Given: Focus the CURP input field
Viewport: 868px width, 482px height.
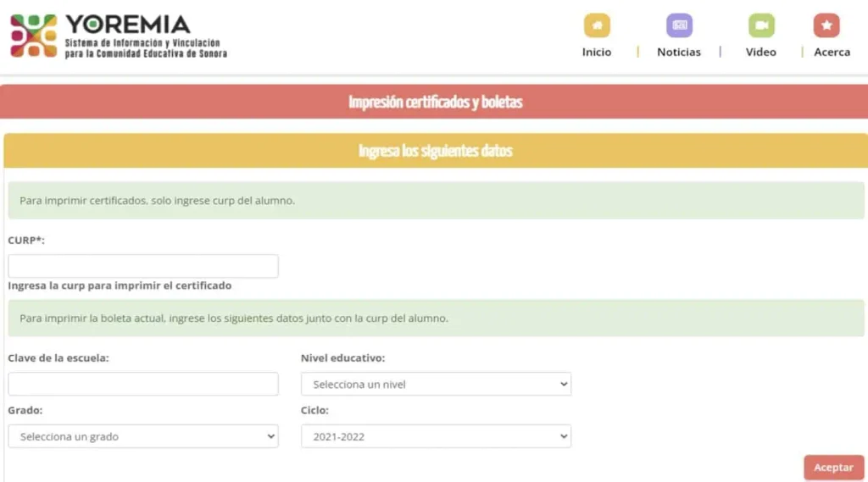Looking at the screenshot, I should (142, 266).
